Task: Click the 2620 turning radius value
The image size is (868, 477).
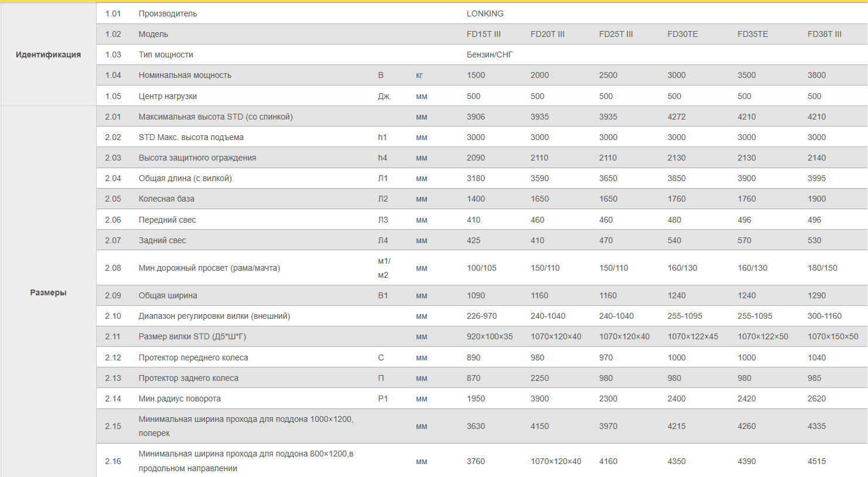Action: pyautogui.click(x=816, y=398)
